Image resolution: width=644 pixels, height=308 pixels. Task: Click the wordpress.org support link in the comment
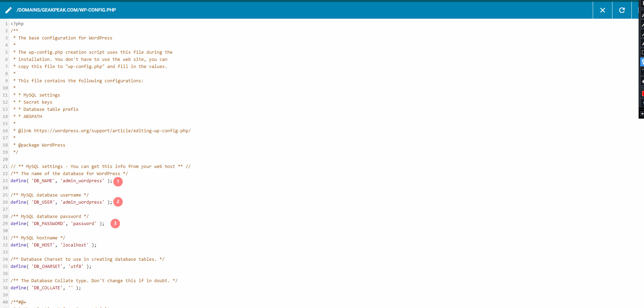[x=112, y=131]
